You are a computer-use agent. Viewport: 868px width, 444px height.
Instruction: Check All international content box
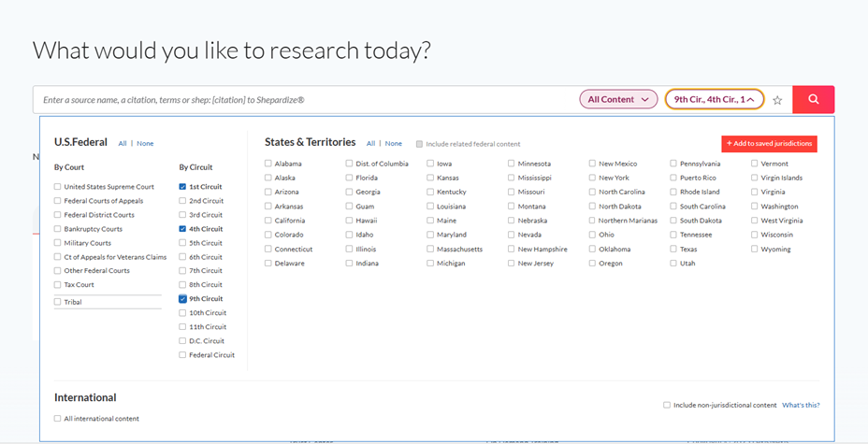[x=58, y=419]
